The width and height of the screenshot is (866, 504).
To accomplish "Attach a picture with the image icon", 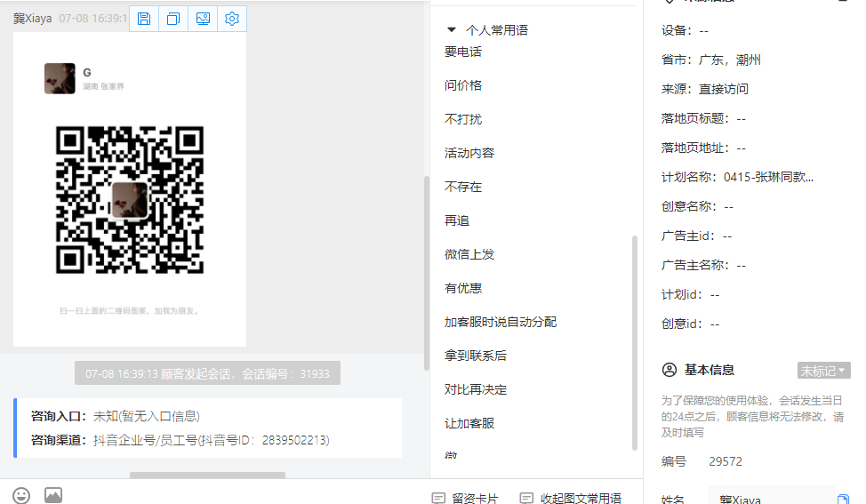I will [53, 495].
